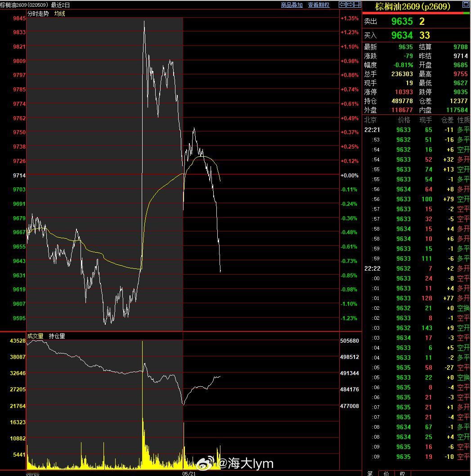Select the 笔 tab at bottom
471x476 pixels.
coord(370,473)
